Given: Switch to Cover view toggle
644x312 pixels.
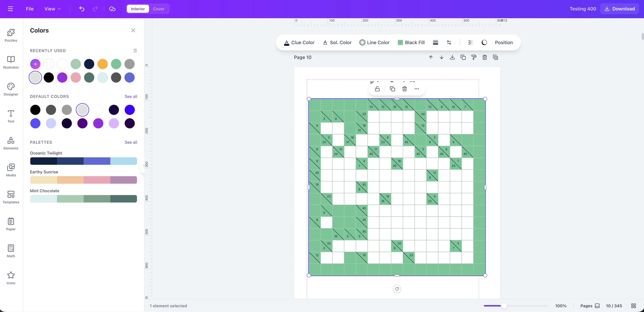Looking at the screenshot, I should tap(158, 9).
